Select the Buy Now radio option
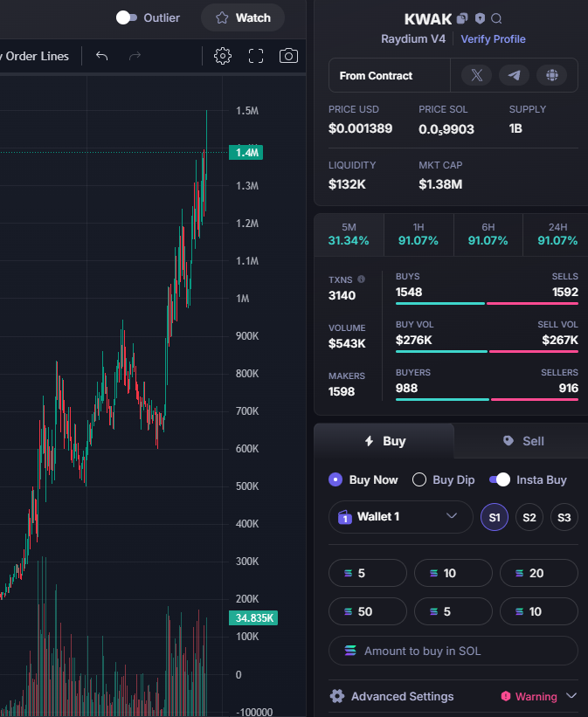Screen dimensions: 588x717 click(x=336, y=479)
